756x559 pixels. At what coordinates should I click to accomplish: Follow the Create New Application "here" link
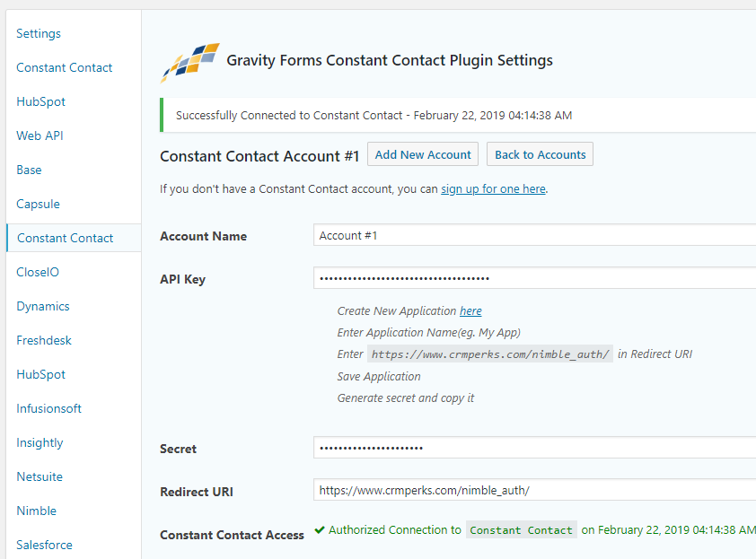470,311
